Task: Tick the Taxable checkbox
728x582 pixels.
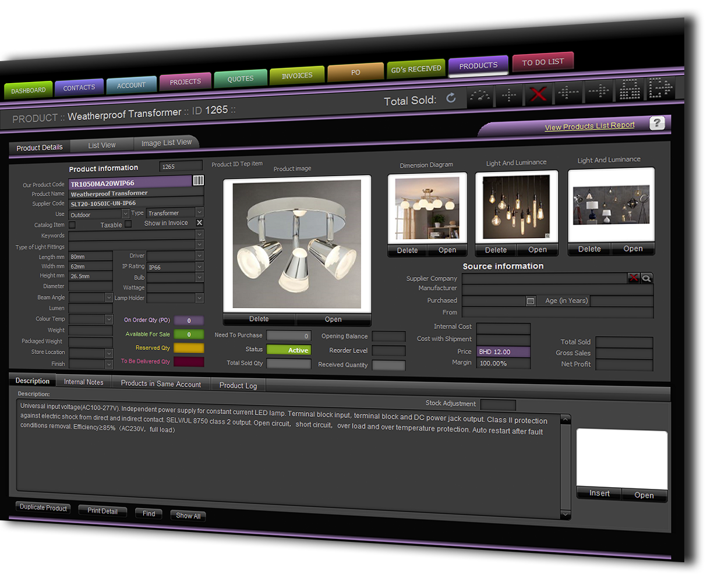Action: [x=128, y=224]
